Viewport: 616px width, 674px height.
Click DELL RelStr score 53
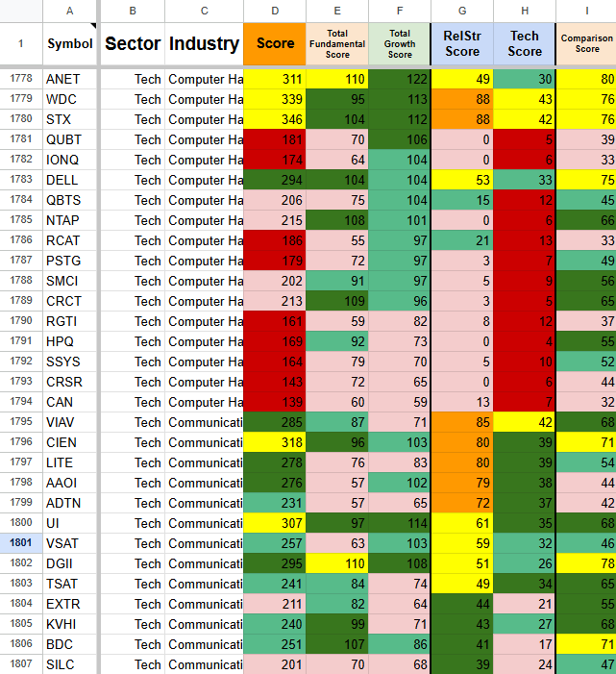pyautogui.click(x=462, y=180)
